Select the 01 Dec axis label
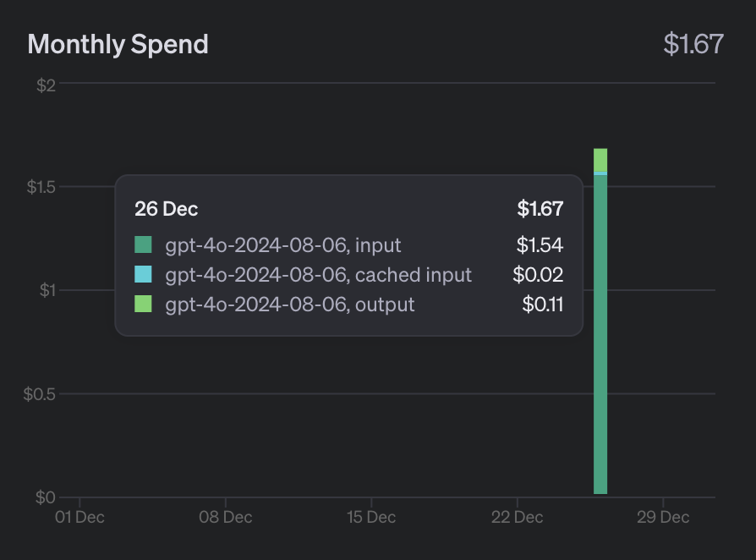This screenshot has width=756, height=560. (79, 517)
